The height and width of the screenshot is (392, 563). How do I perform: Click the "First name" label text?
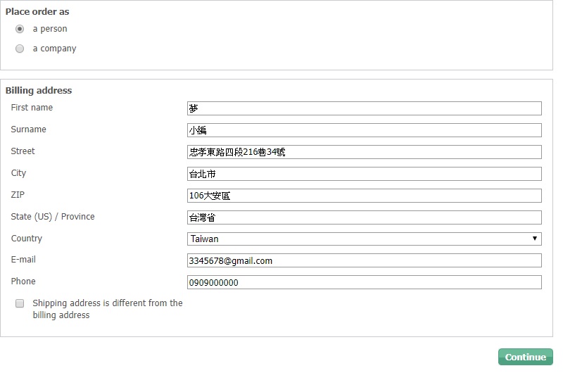(32, 108)
